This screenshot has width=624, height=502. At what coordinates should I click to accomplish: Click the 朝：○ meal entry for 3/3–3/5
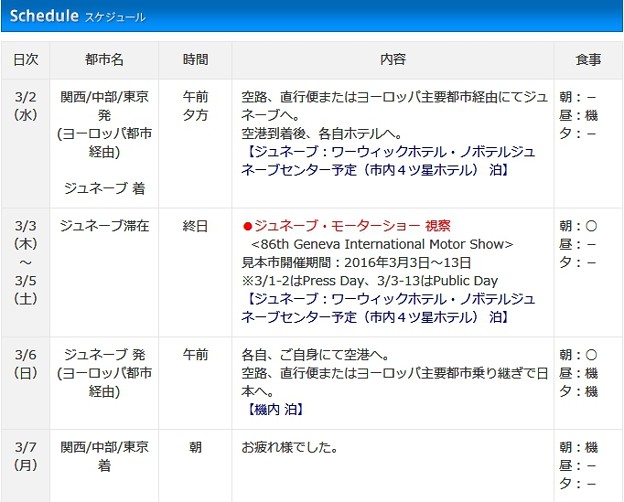pyautogui.click(x=578, y=226)
